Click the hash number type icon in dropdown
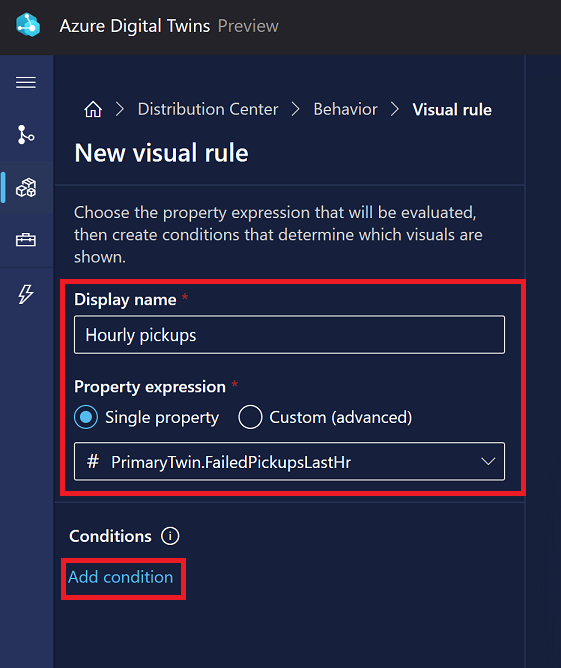The height and width of the screenshot is (668, 561). pyautogui.click(x=93, y=461)
